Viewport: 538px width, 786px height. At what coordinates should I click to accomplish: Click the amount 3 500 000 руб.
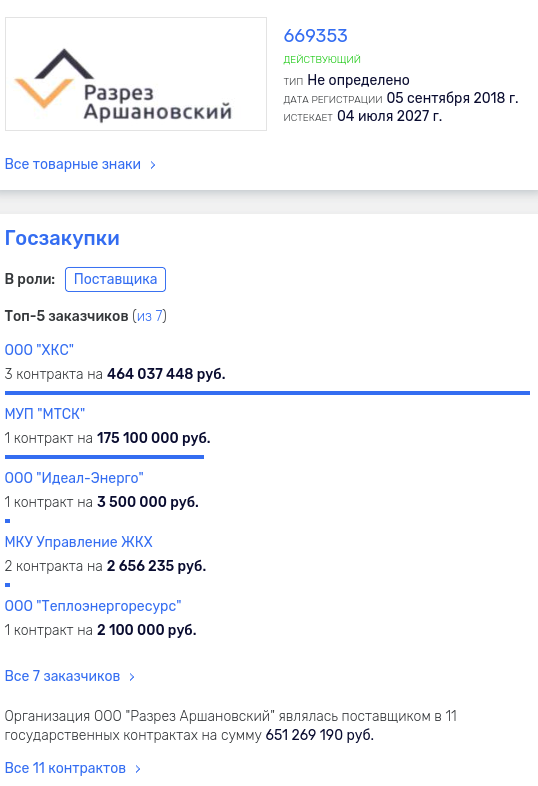click(148, 502)
